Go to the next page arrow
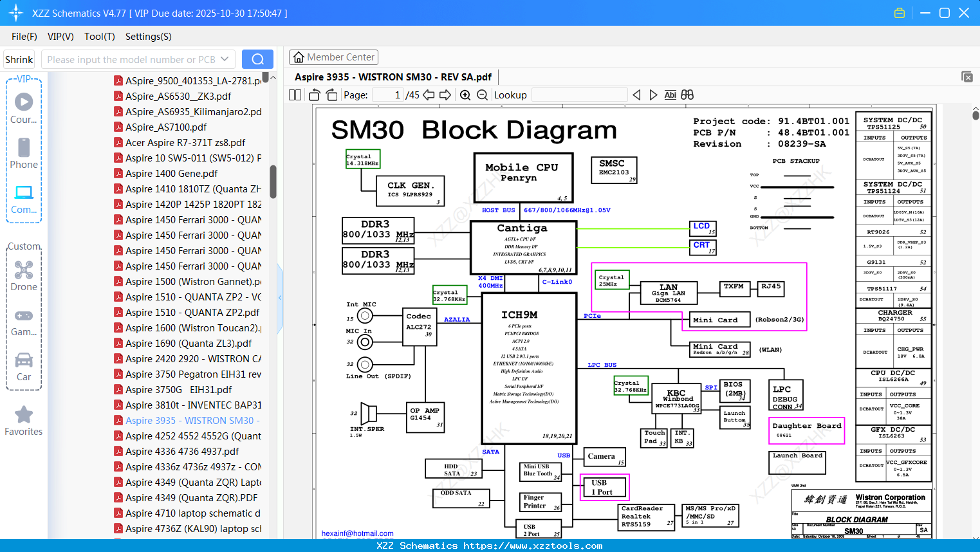This screenshot has width=980, height=552. pyautogui.click(x=445, y=95)
